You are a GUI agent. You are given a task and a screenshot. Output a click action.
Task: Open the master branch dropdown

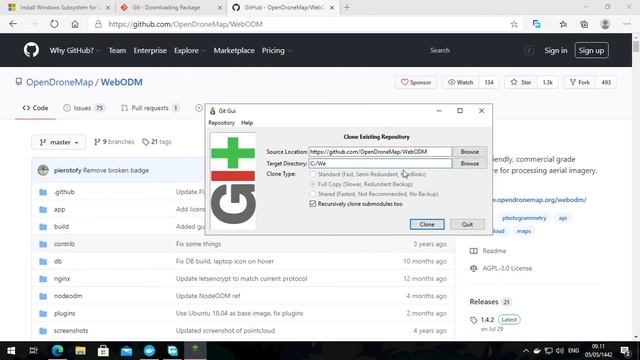tap(59, 142)
